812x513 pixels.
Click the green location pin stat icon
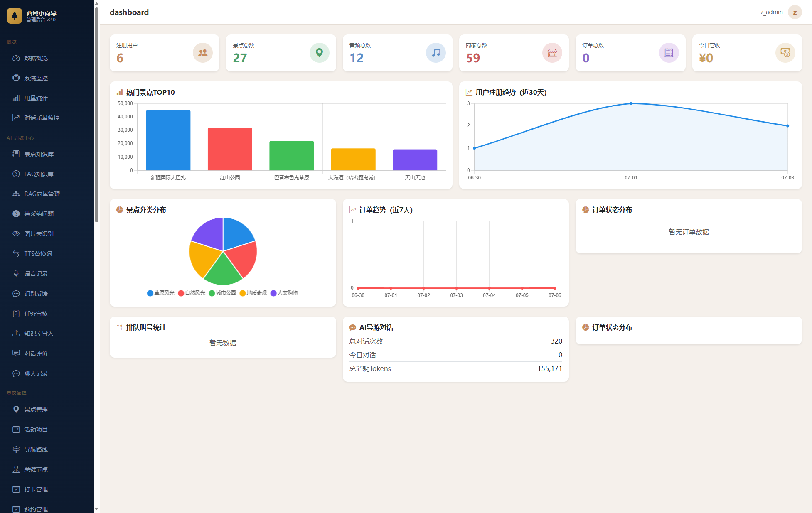319,53
